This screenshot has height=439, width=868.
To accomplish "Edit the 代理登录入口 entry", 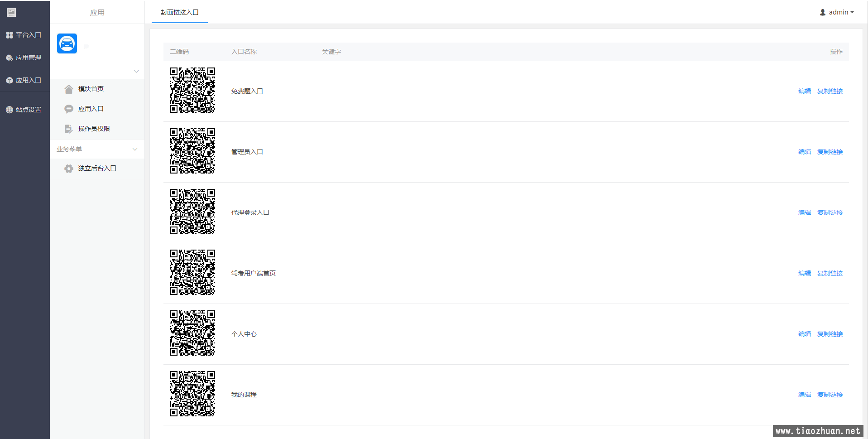I will click(805, 212).
